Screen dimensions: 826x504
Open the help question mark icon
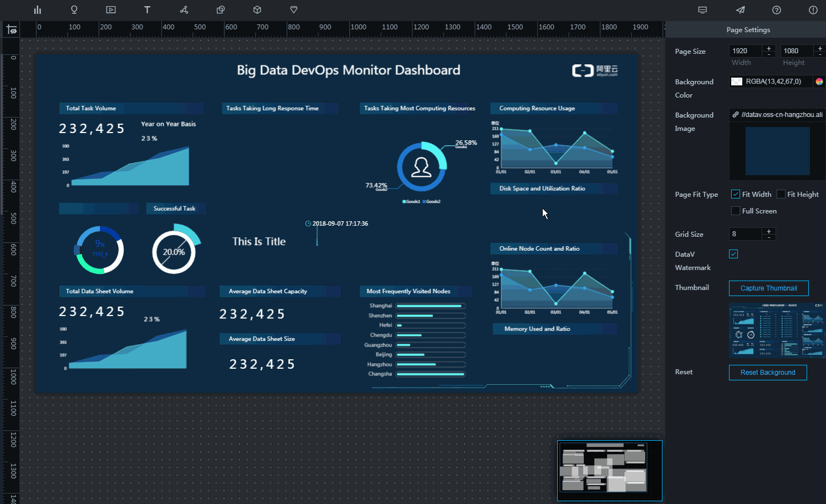pos(777,10)
